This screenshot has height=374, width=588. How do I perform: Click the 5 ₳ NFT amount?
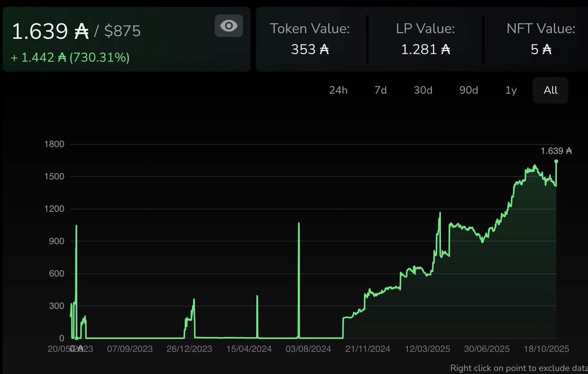(541, 49)
